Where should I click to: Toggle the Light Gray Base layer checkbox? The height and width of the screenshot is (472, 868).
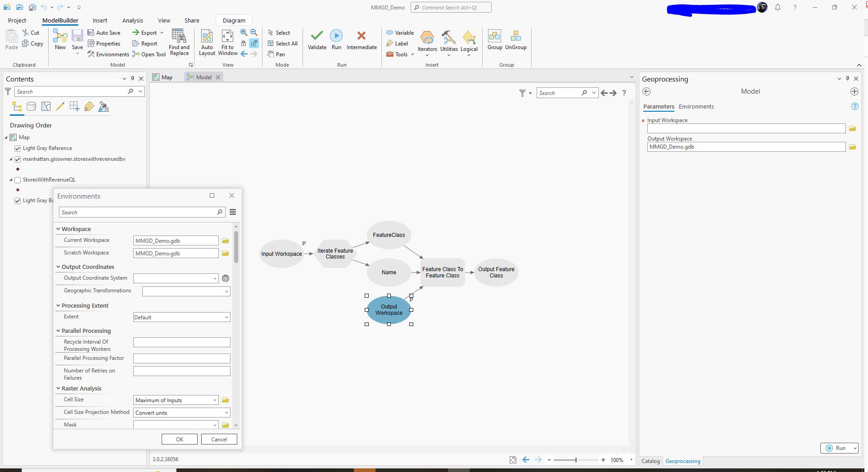(x=18, y=200)
